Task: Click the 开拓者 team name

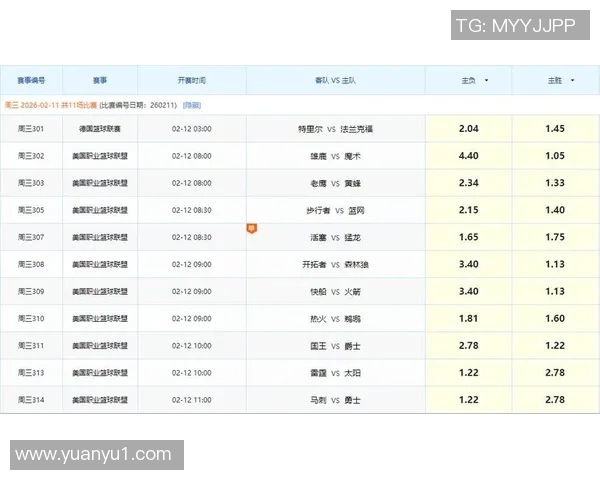Action: (314, 264)
